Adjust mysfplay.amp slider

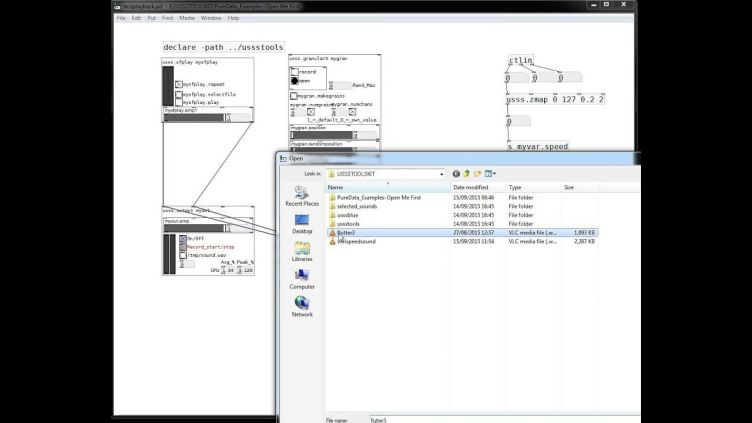194,118
